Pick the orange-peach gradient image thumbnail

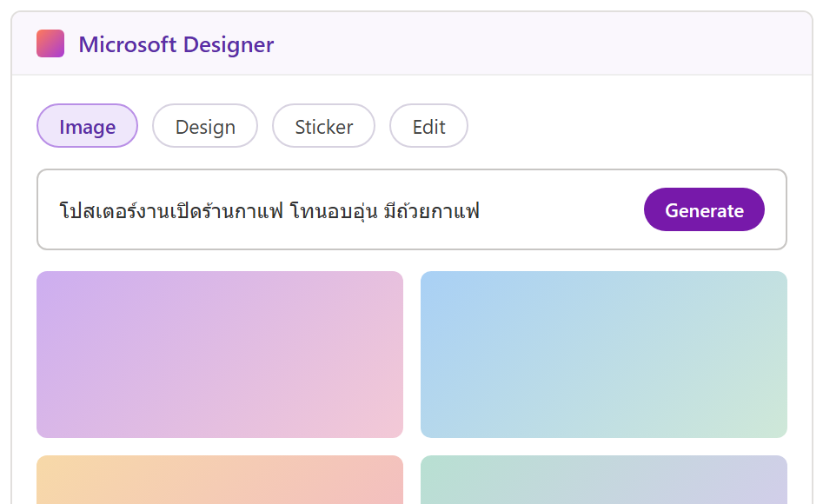(x=220, y=480)
